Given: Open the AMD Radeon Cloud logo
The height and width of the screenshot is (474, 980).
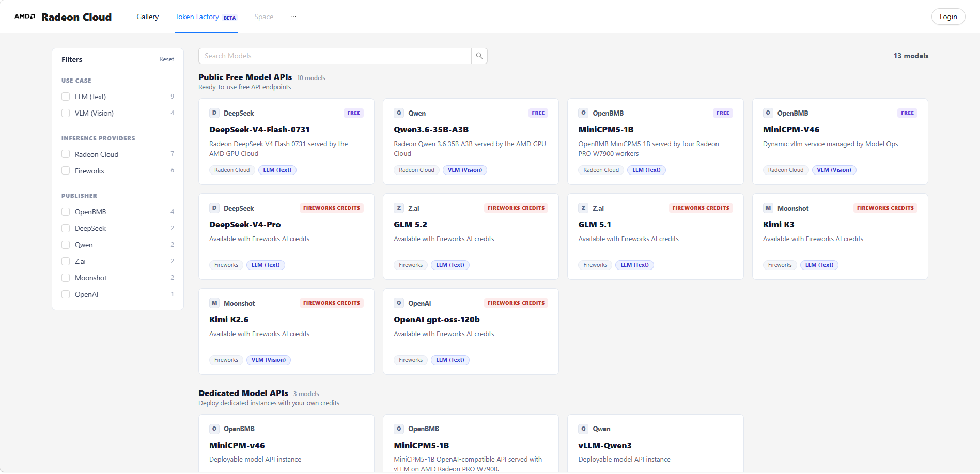Looking at the screenshot, I should (x=63, y=17).
